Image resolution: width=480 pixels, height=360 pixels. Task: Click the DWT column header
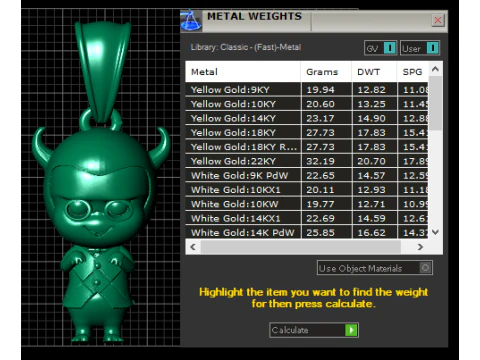click(374, 72)
